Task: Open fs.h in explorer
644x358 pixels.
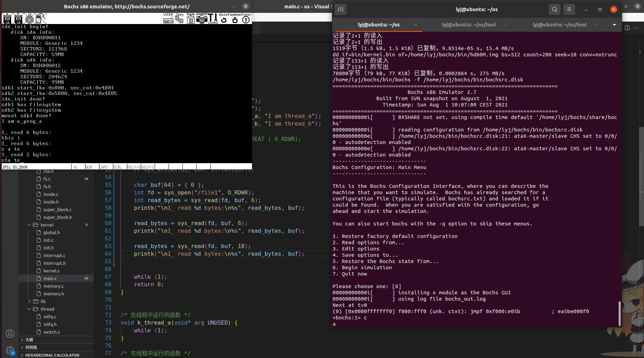Action: click(x=47, y=186)
